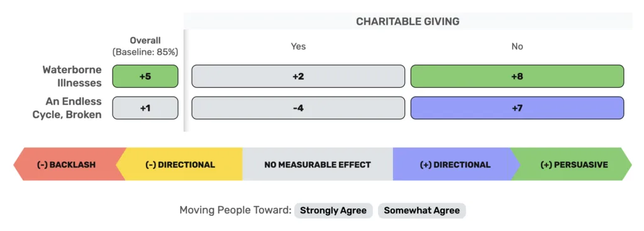Click the Waterborne Illnesses row label
The image size is (644, 231).
coord(72,76)
